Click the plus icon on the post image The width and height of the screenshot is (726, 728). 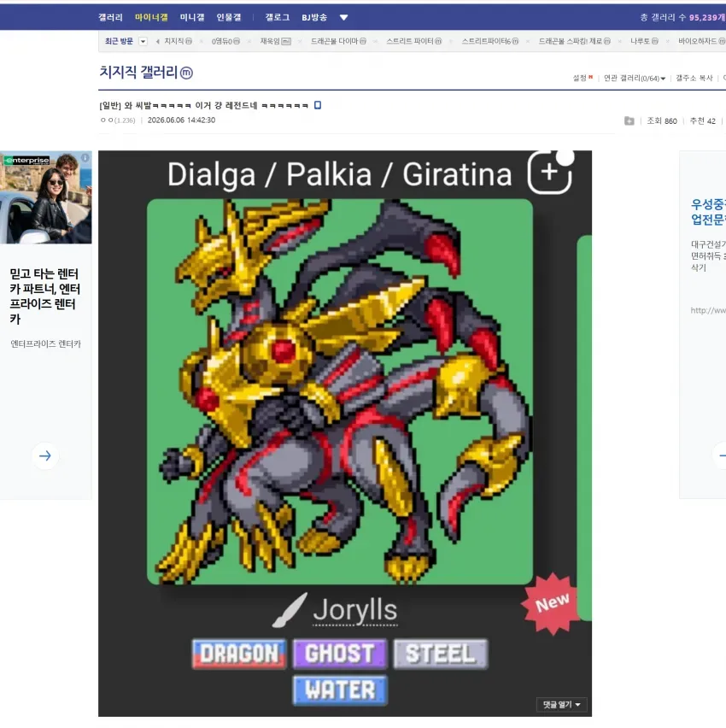click(549, 173)
